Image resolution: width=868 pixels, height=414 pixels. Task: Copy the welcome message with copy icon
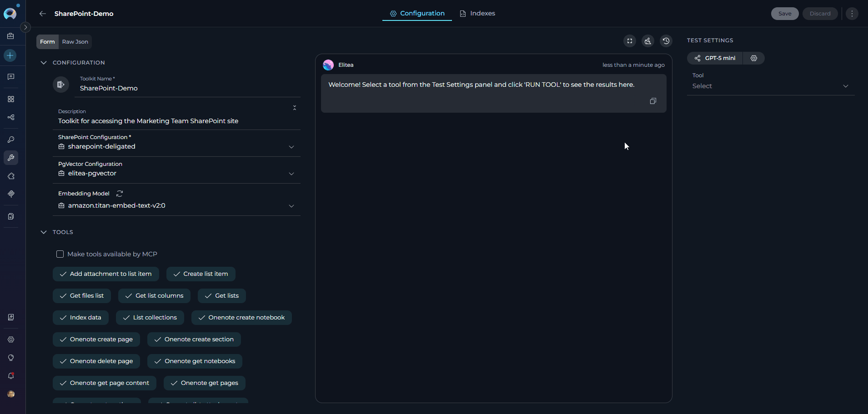[653, 101]
